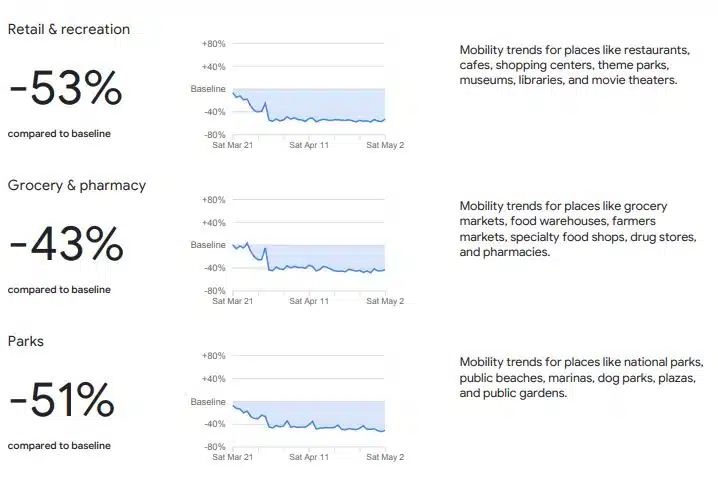This screenshot has width=718, height=497.
Task: Click Sat May 2 label on Retail chart
Action: click(385, 145)
